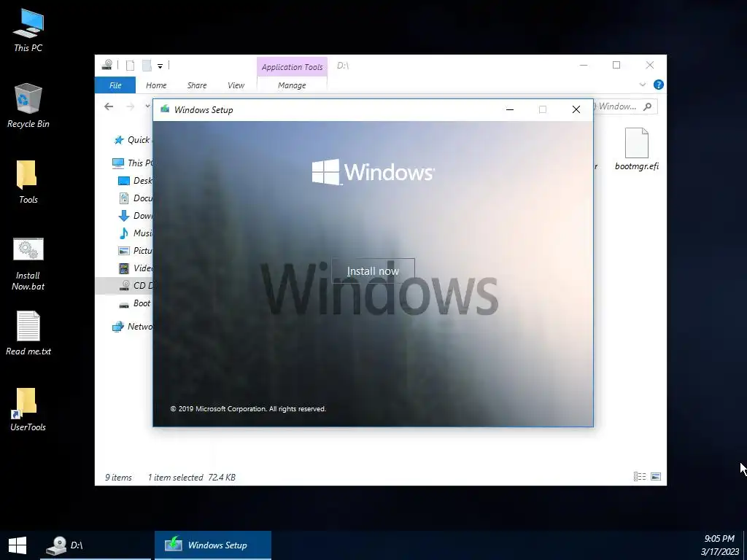Screen dimensions: 747x560
Task: Select Network in the navigation pane
Action: pyautogui.click(x=132, y=327)
